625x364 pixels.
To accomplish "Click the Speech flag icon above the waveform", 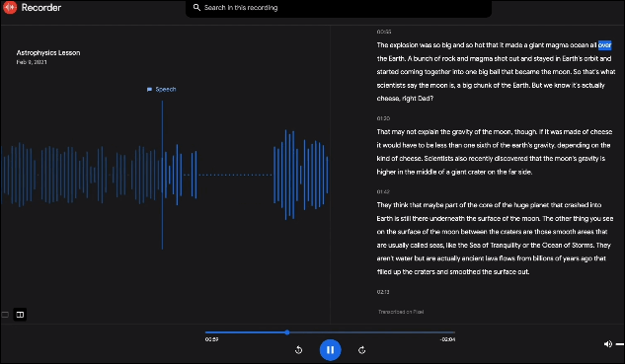I will click(x=149, y=90).
